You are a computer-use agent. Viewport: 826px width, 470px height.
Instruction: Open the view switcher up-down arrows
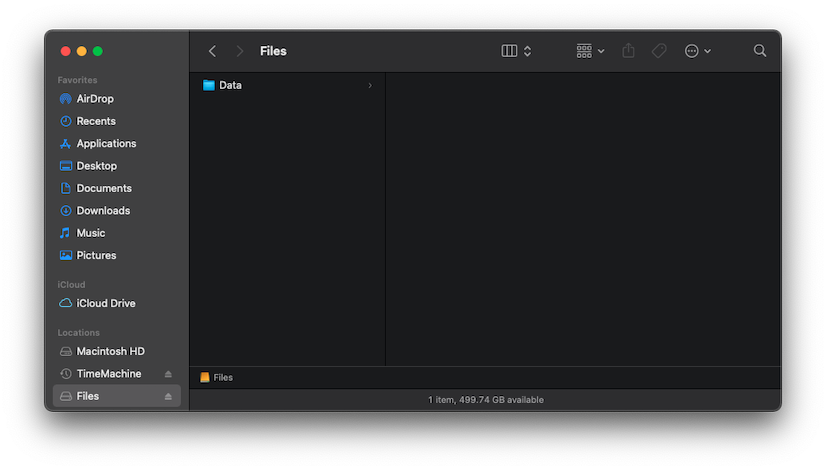(x=527, y=51)
